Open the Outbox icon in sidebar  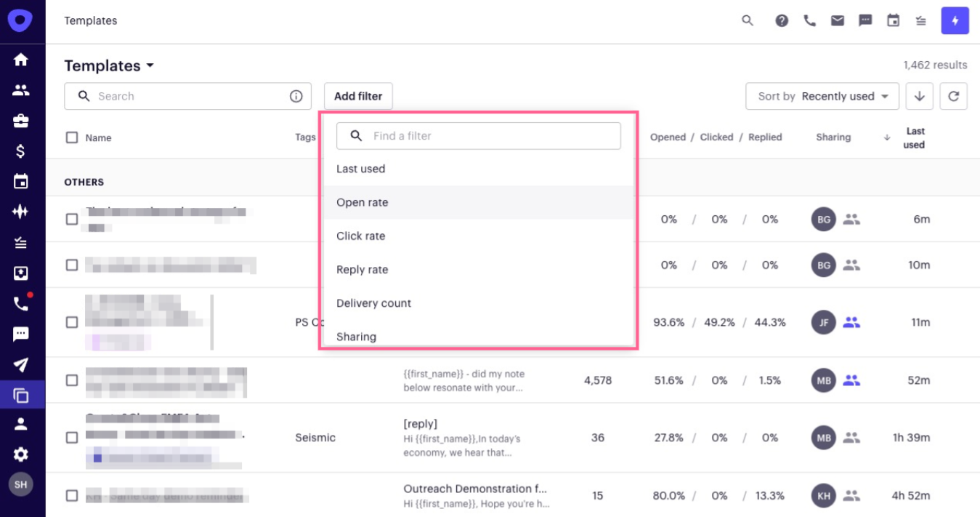(21, 273)
